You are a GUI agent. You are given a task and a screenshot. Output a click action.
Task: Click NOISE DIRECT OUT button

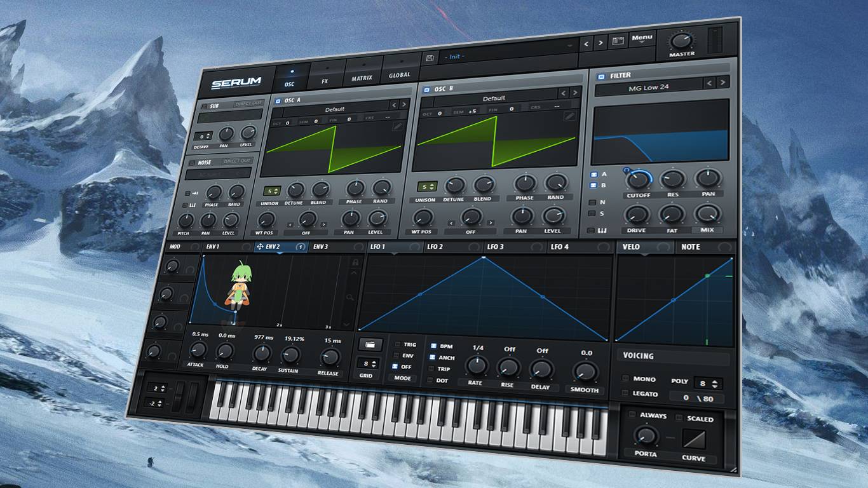[237, 161]
